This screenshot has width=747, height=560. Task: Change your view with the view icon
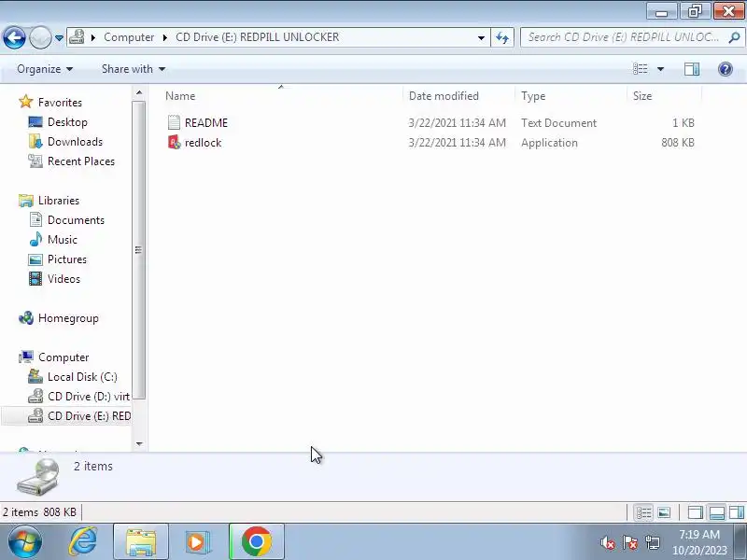point(641,69)
